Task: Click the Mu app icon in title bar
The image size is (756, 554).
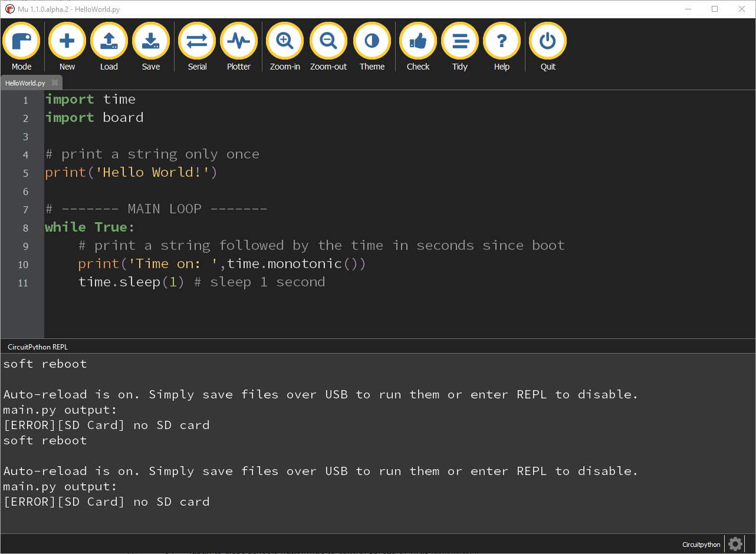Action: (9, 9)
